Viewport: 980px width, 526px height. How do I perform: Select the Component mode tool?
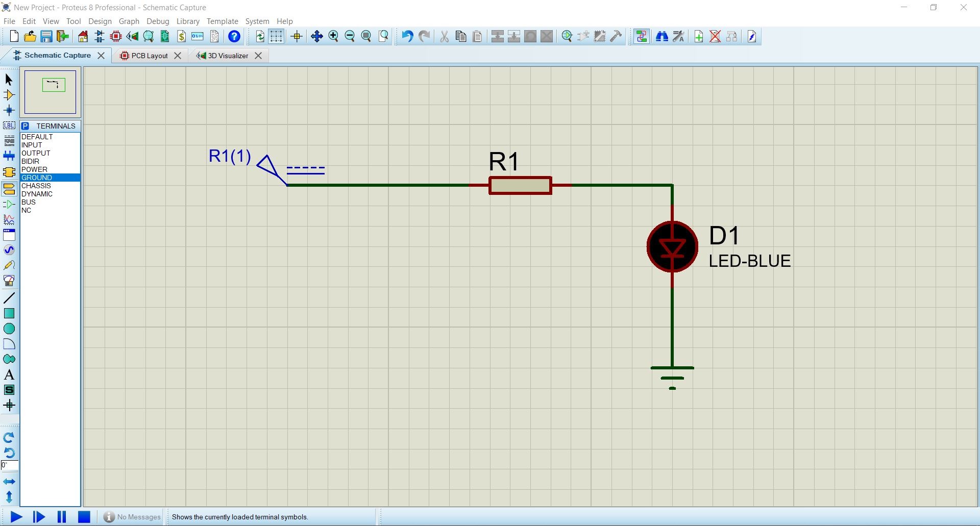pyautogui.click(x=9, y=95)
